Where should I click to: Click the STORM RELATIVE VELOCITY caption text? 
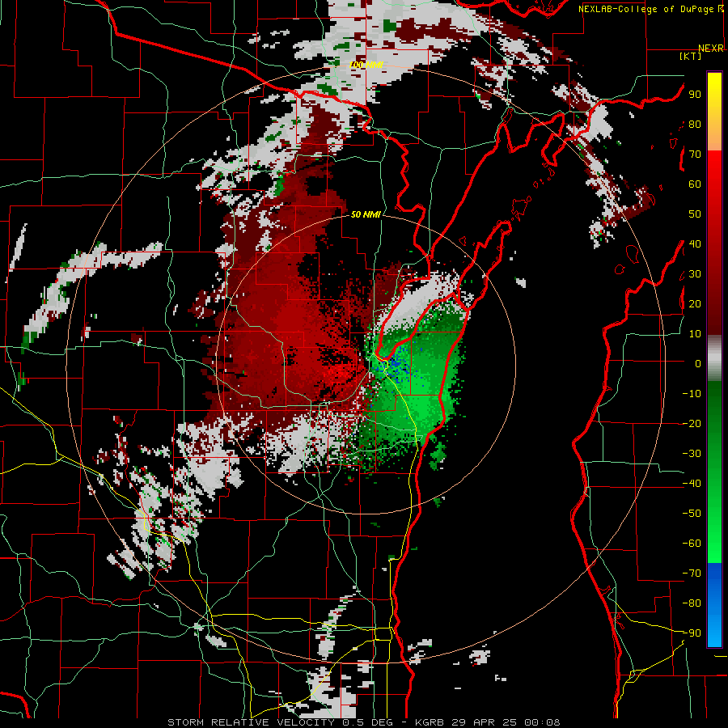(x=253, y=722)
